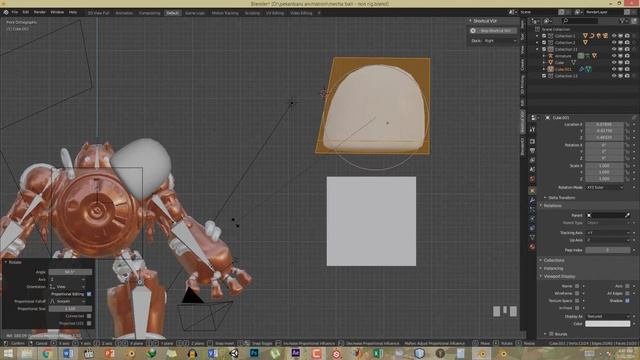Enable the Name viewport display checkbox
The height and width of the screenshot is (360, 640).
577,286
